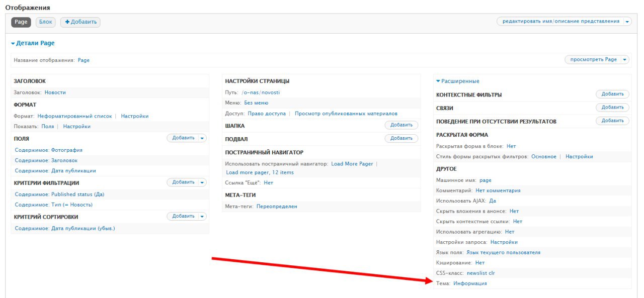Image resolution: width=644 pixels, height=298 pixels.
Task: Click Добавить for КОНТЕКСТНЫЕ ФИЛЬТРЫ
Action: point(612,94)
